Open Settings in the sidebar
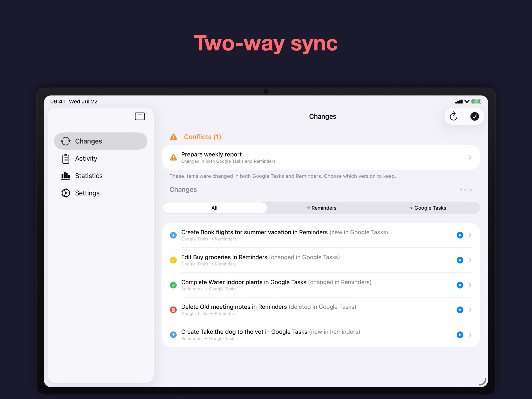Viewport: 532px width, 399px height. click(x=101, y=193)
